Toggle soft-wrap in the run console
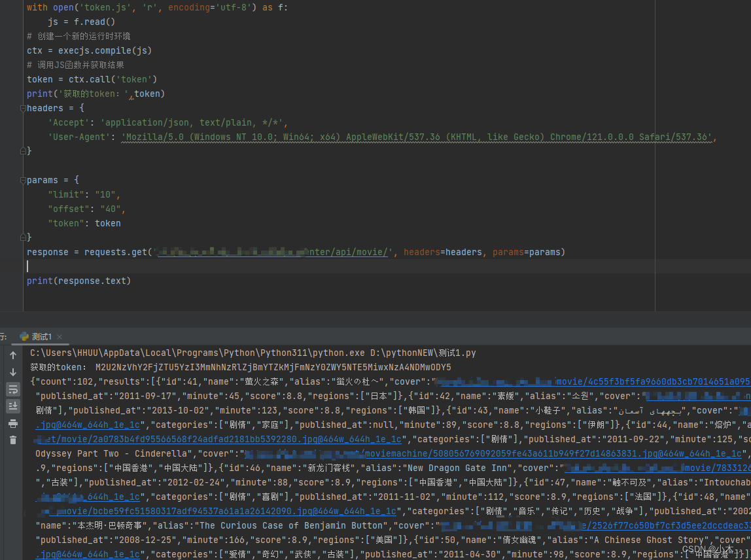Viewport: 751px width, 560px height. tap(13, 389)
